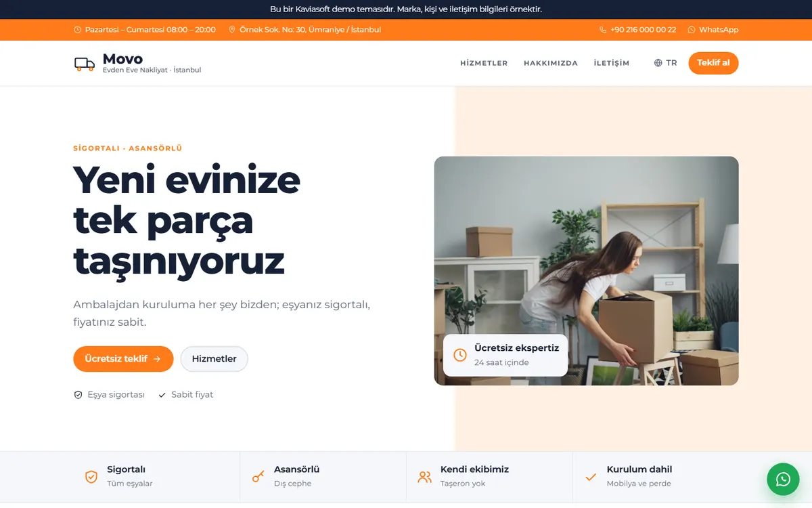Click the SİGORTALI · ASANSÖRLÜ tagline
The image size is (812, 508).
pyautogui.click(x=127, y=148)
